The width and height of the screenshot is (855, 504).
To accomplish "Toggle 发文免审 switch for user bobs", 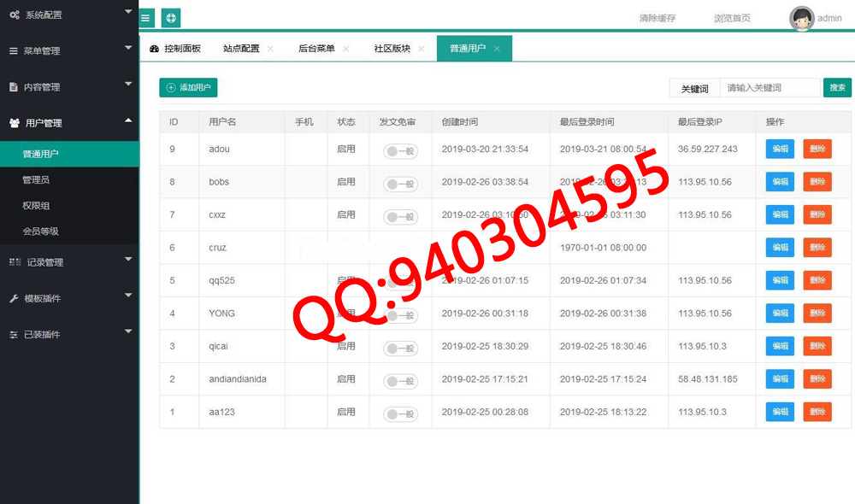I will [400, 184].
